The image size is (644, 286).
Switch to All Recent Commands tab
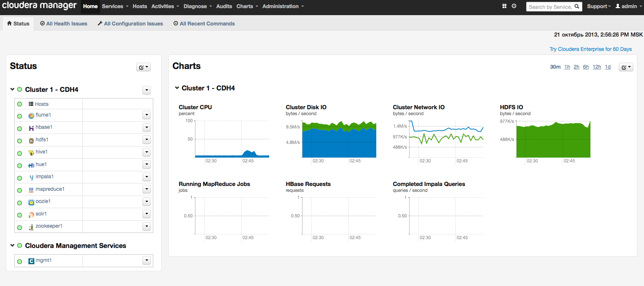(x=204, y=24)
